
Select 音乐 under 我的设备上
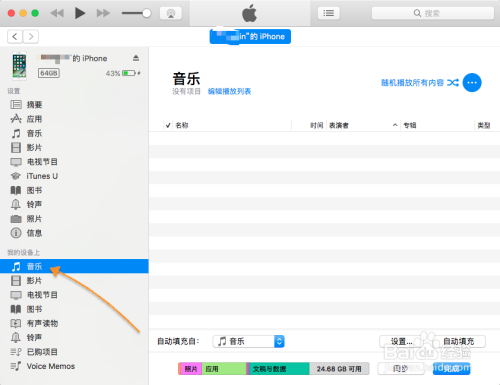point(74,266)
